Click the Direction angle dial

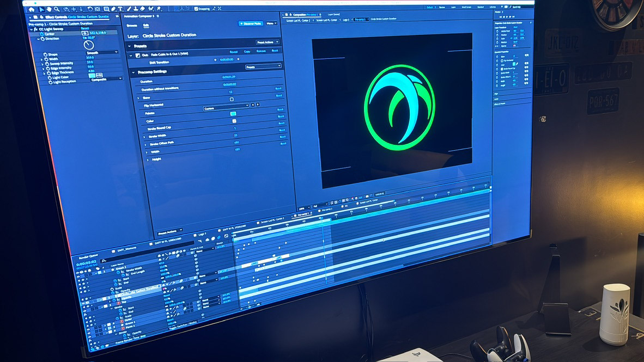[x=89, y=45]
